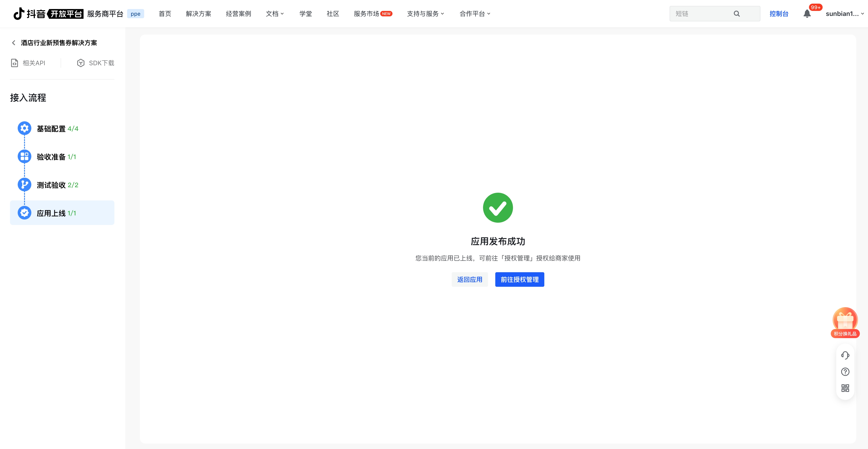Screen dimensions: 868x449
Task: Expand the 文档 dropdown menu
Action: (275, 14)
